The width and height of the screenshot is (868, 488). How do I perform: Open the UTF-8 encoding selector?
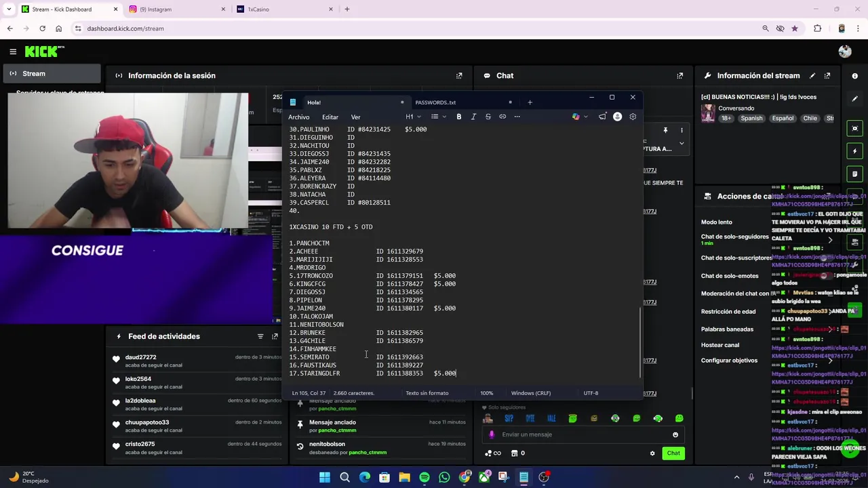[591, 393]
